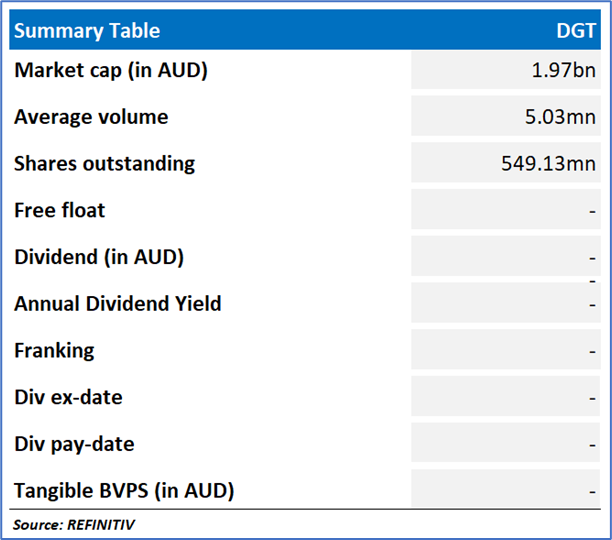
Task: Click the Tangible BVPS (in AUD) label
Action: pos(124,490)
